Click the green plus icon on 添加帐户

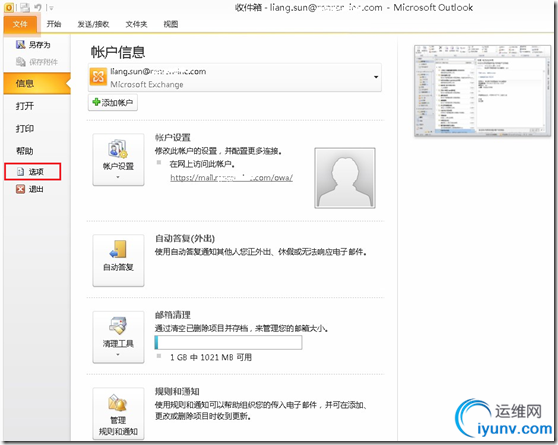click(96, 102)
